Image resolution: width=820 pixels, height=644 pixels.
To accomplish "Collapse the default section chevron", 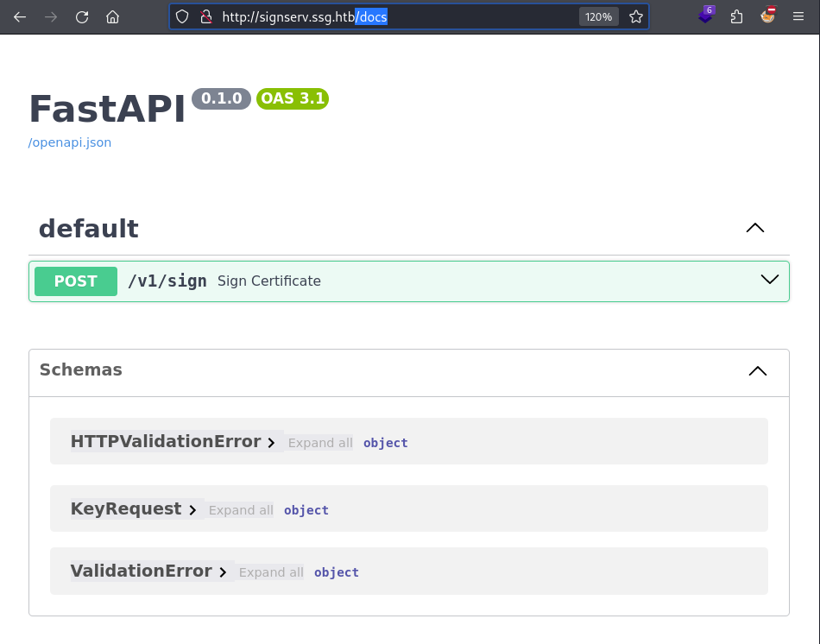I will [x=754, y=228].
